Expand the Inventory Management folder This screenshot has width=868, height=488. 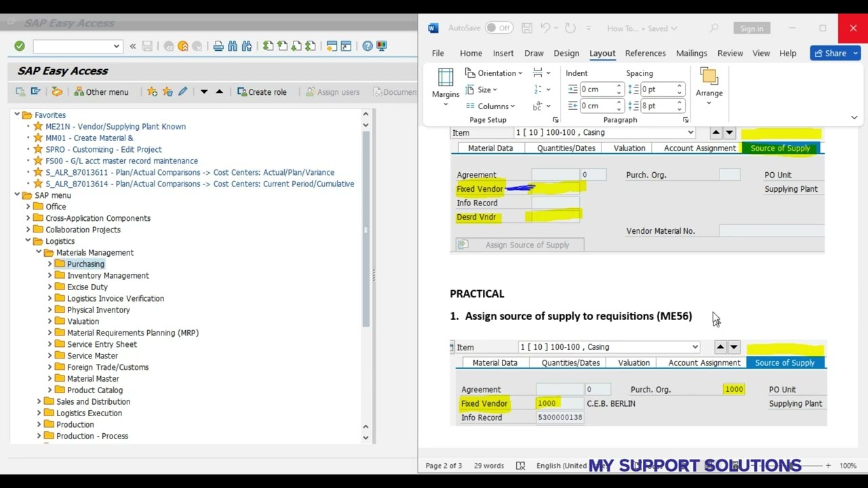click(x=50, y=275)
